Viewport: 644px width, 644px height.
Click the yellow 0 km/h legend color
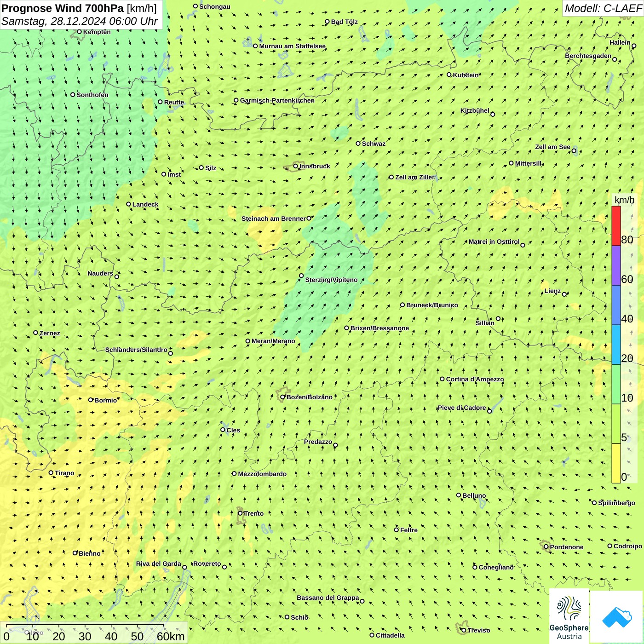pyautogui.click(x=616, y=463)
